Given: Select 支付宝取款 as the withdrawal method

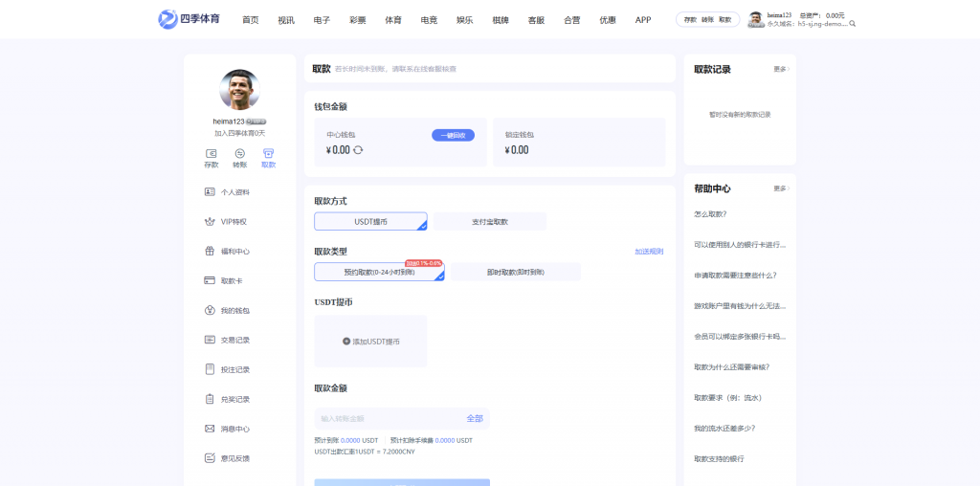Looking at the screenshot, I should pos(490,222).
